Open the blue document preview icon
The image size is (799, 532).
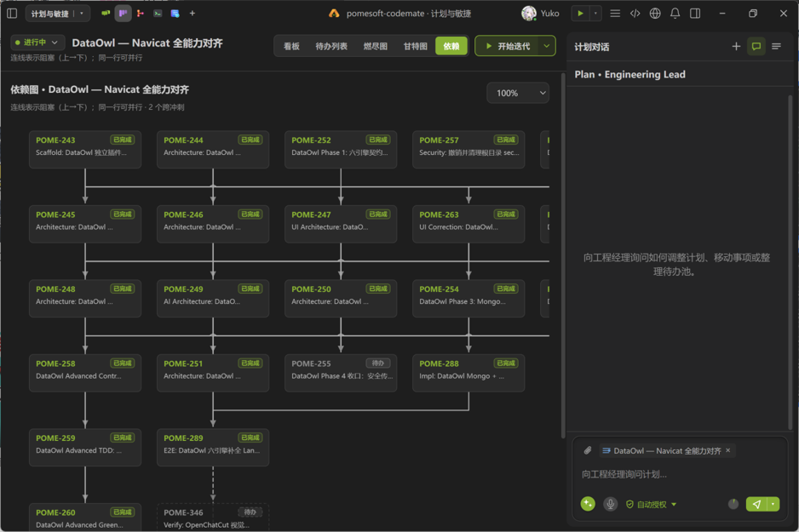[175, 14]
